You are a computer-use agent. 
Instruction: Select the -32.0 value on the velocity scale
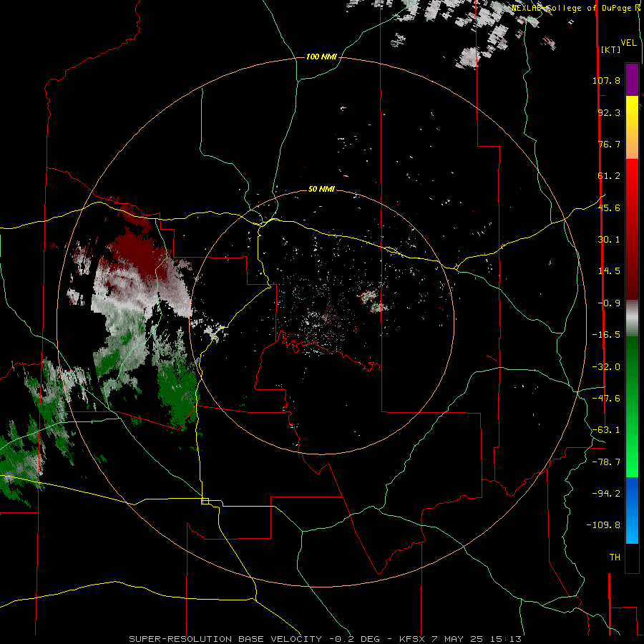pyautogui.click(x=606, y=367)
